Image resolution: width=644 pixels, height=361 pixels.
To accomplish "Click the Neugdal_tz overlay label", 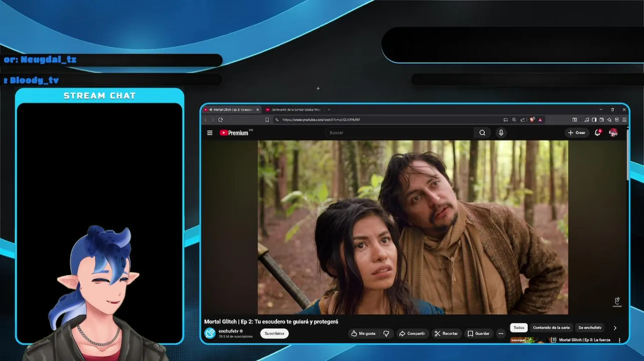I will 49,60.
